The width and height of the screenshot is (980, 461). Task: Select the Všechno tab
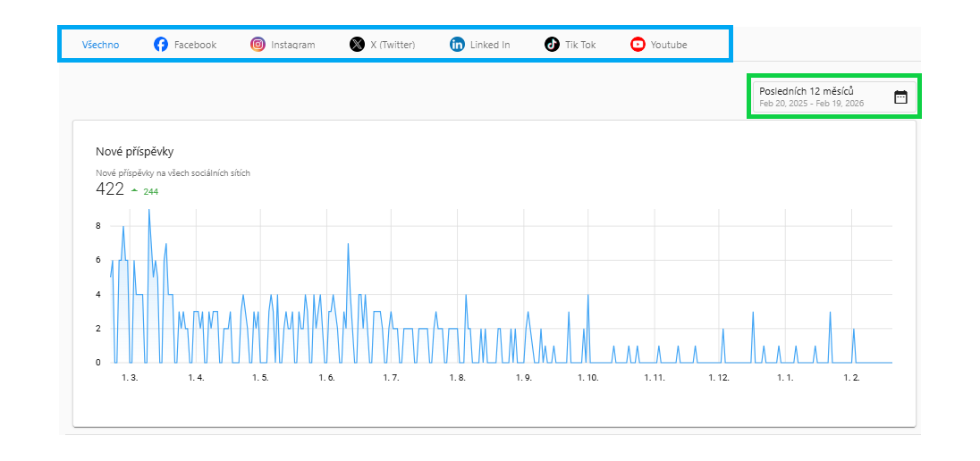click(101, 45)
